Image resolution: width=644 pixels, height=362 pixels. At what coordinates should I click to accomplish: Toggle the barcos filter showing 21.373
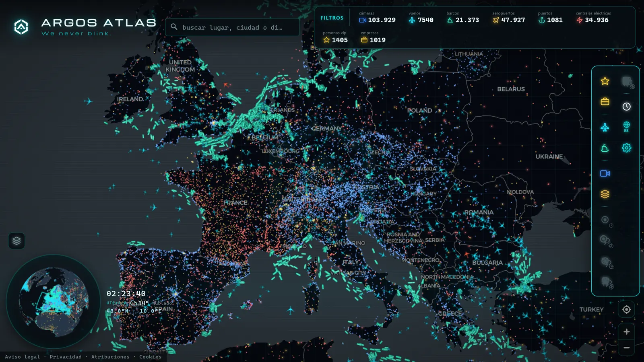pos(463,17)
